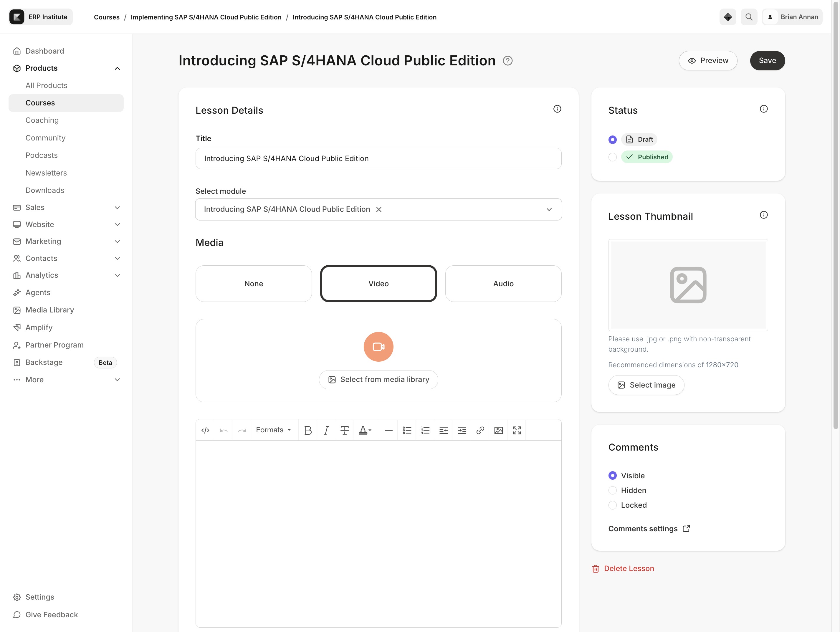The width and height of the screenshot is (840, 632).
Task: Decrease indent in the editor
Action: 444,430
